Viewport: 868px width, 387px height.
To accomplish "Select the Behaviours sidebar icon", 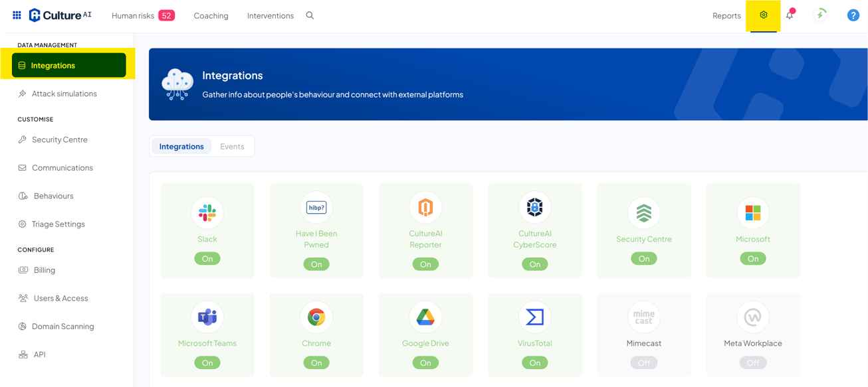I will point(23,195).
